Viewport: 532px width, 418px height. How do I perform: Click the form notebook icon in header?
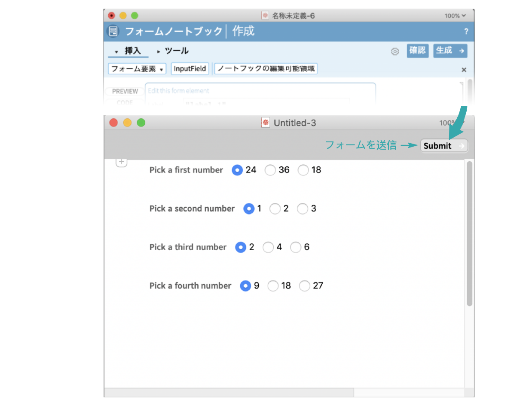click(x=113, y=31)
